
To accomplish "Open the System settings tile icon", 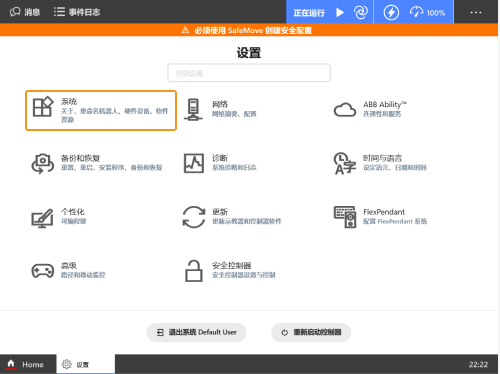I will 43,107.
